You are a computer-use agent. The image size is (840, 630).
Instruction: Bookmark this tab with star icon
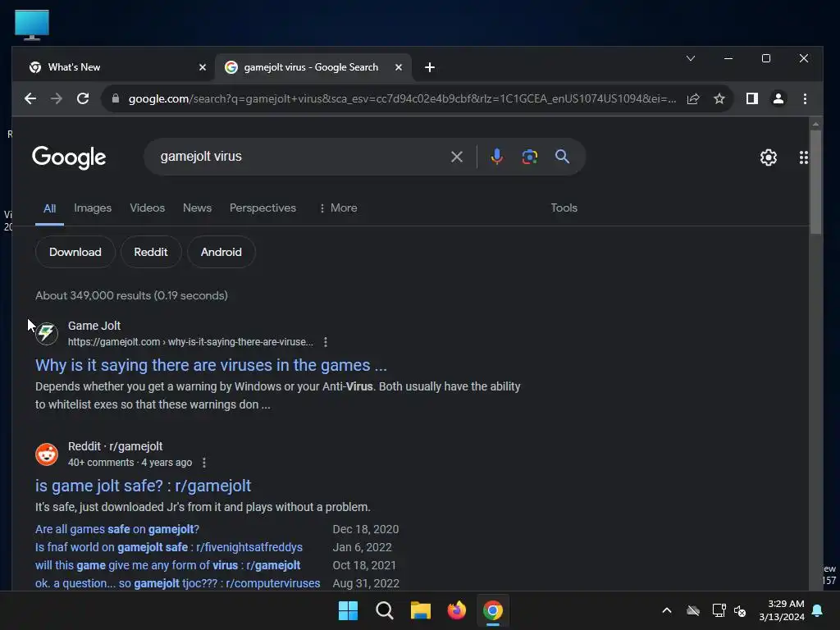tap(719, 98)
